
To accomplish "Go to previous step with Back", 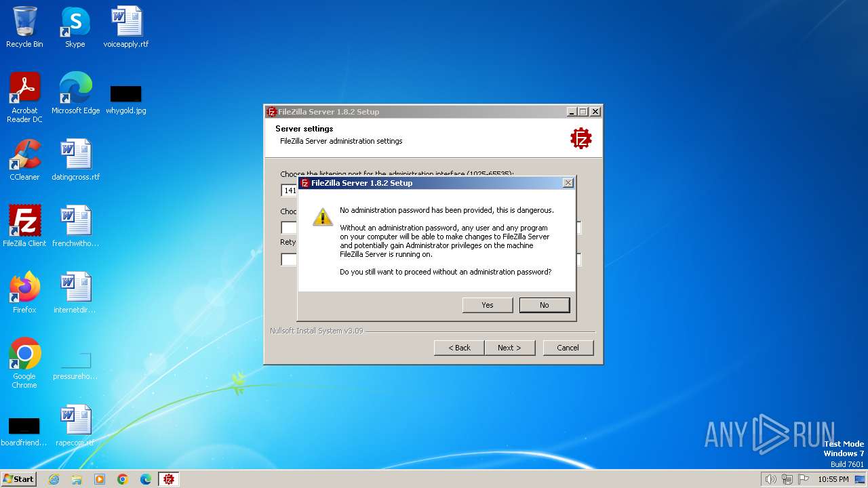I will [459, 348].
